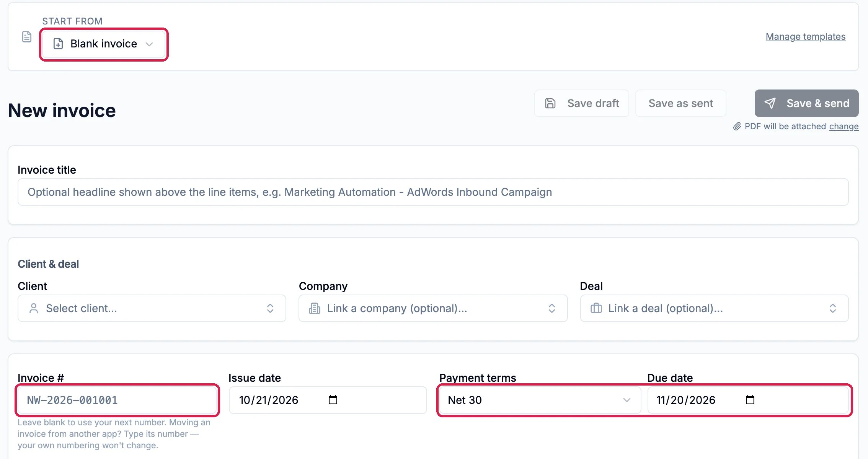Viewport: 868px width, 459px height.
Task: Click the Due date field showing 11/20/2026
Action: click(748, 400)
